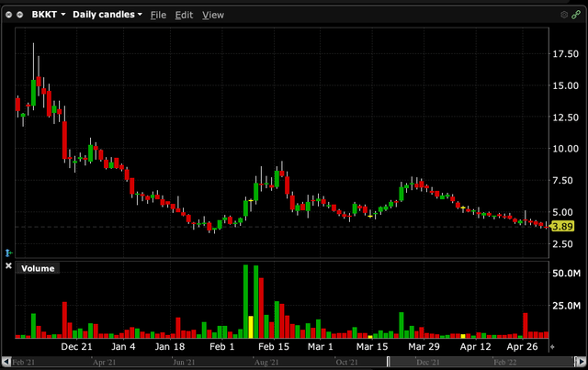Click the Feb '22 label in the timeline bar
The width and height of the screenshot is (588, 370).
click(x=505, y=362)
